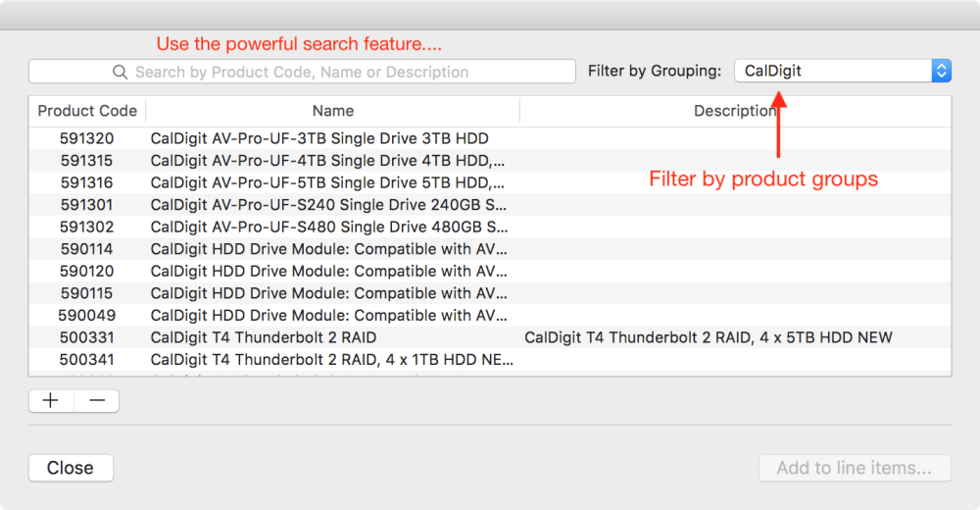Sort by Product Code column header
Viewport: 980px width, 510px height.
click(x=87, y=111)
